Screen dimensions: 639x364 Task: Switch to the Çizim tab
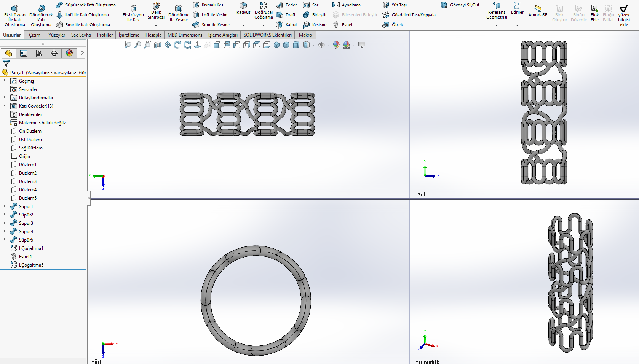click(35, 35)
